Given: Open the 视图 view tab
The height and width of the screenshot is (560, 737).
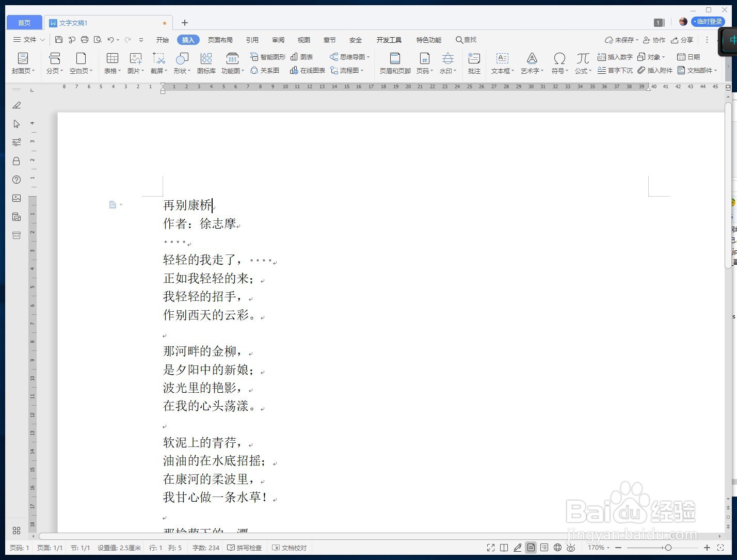Looking at the screenshot, I should (304, 40).
